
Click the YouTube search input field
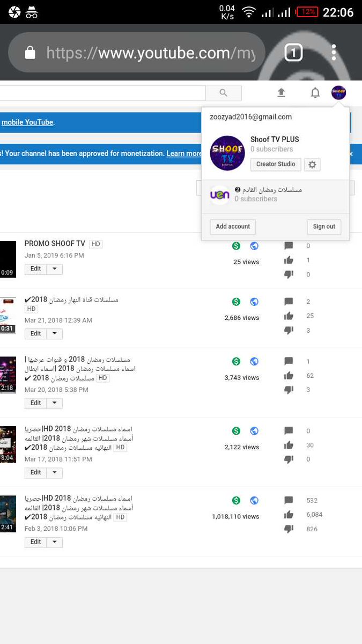click(103, 93)
